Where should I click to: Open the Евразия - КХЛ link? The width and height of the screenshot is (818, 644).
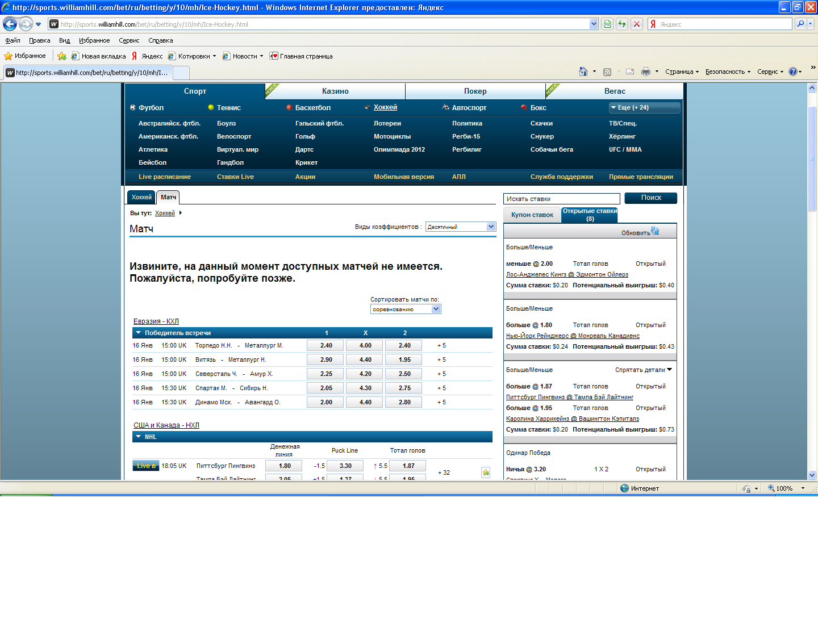pos(156,321)
